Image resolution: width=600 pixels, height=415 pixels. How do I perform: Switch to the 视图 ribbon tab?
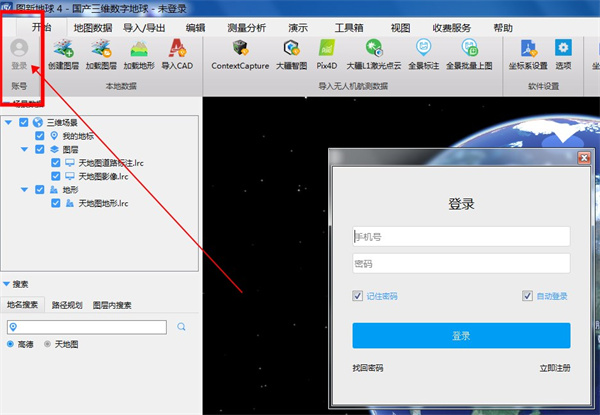point(400,28)
